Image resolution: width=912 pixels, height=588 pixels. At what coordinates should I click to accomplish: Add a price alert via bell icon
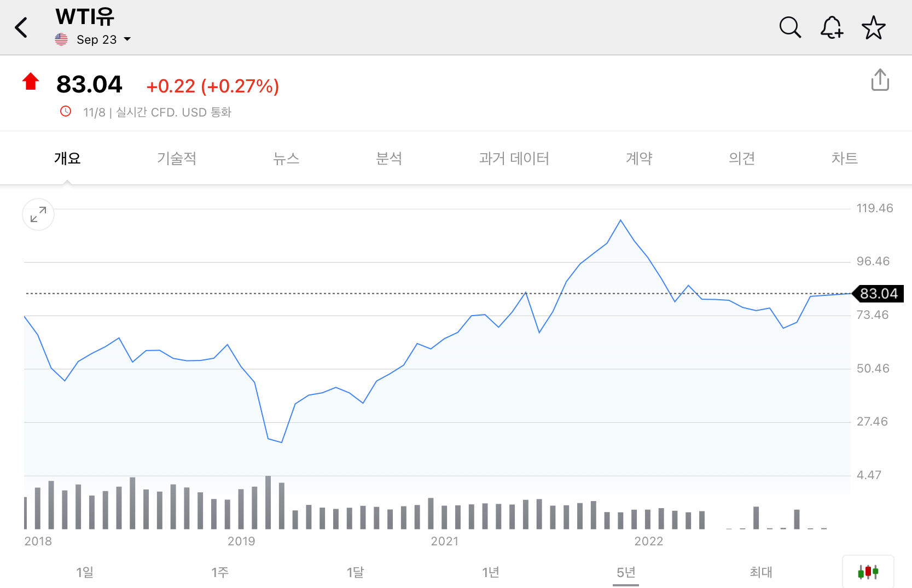[x=832, y=27]
